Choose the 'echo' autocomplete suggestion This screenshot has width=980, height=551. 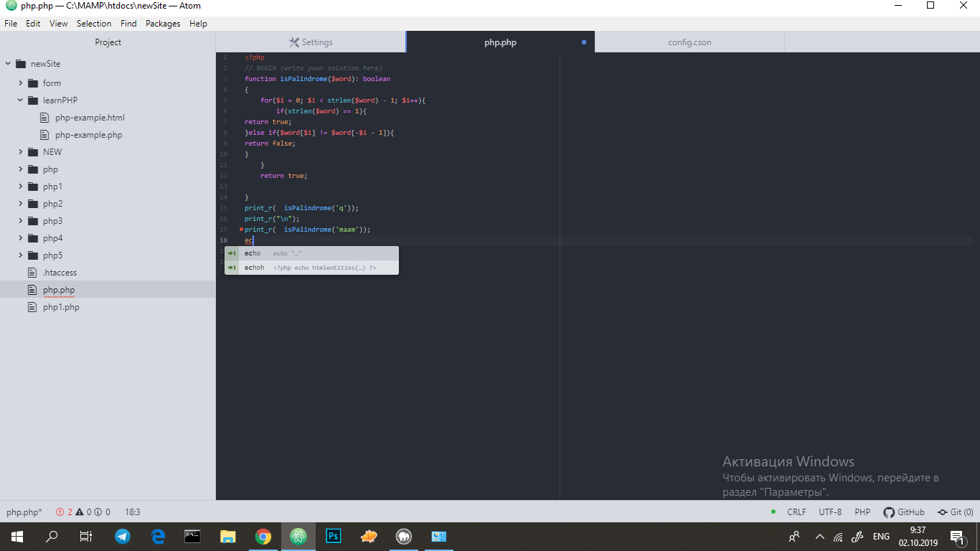(x=311, y=253)
